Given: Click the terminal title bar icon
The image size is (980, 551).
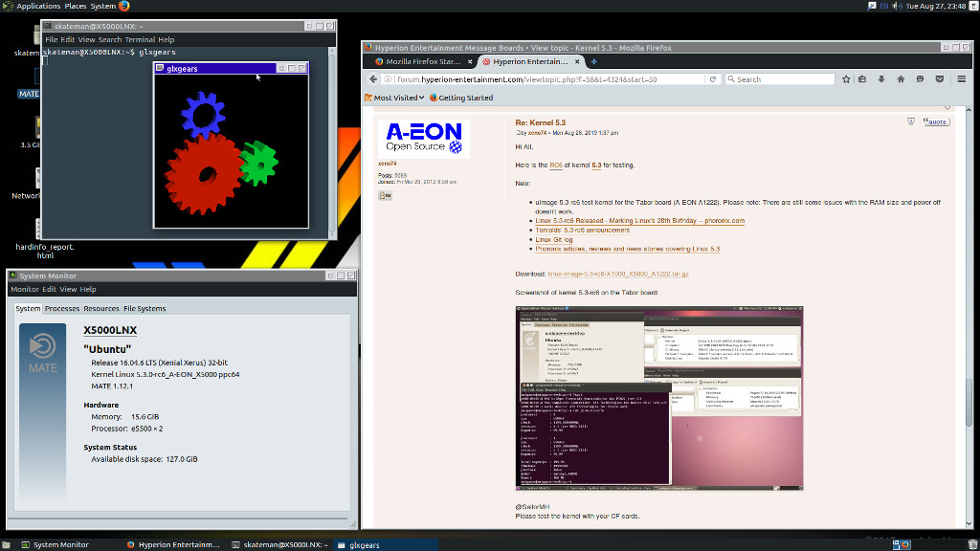Looking at the screenshot, I should pos(48,26).
